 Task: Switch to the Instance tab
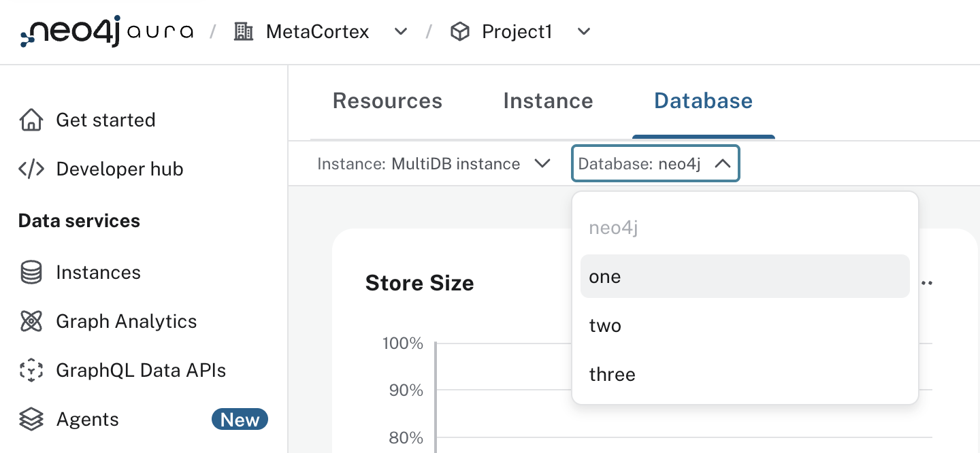pyautogui.click(x=548, y=101)
